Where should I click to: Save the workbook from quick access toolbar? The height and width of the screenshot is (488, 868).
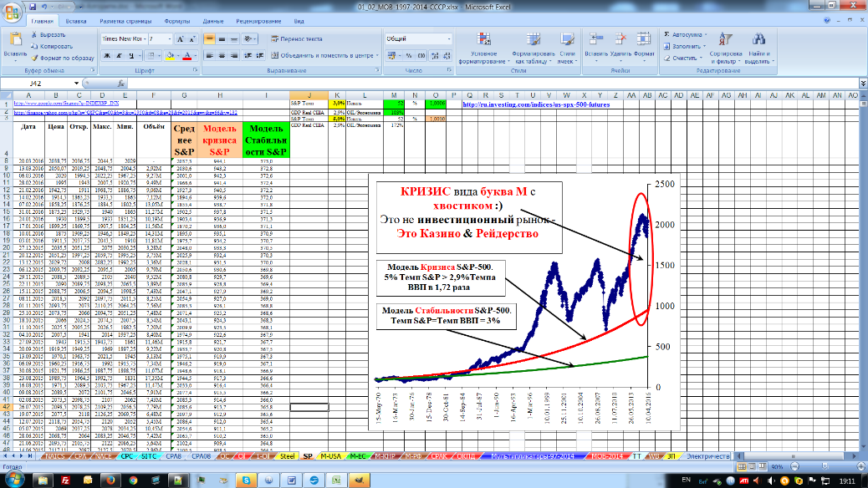[x=33, y=6]
